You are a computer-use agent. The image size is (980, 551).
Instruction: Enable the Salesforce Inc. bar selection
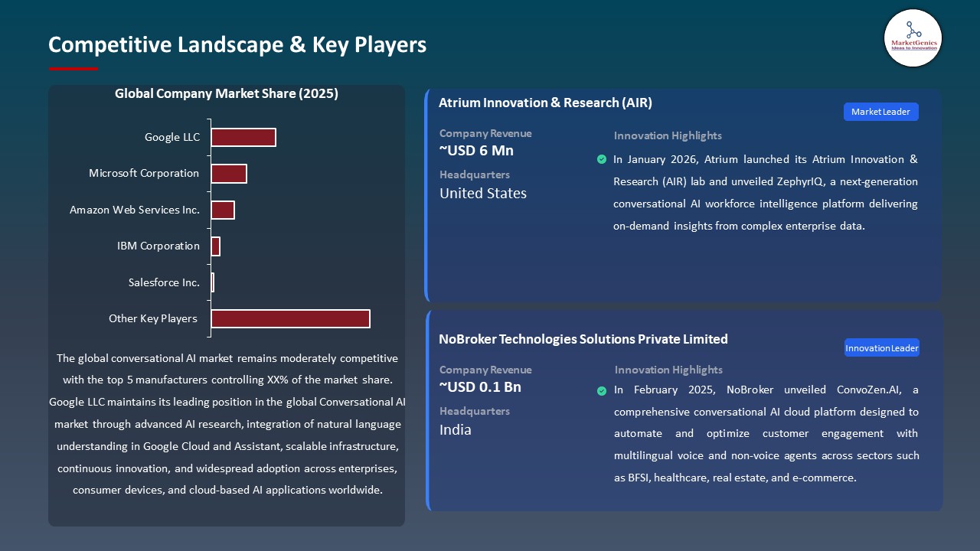pos(212,282)
